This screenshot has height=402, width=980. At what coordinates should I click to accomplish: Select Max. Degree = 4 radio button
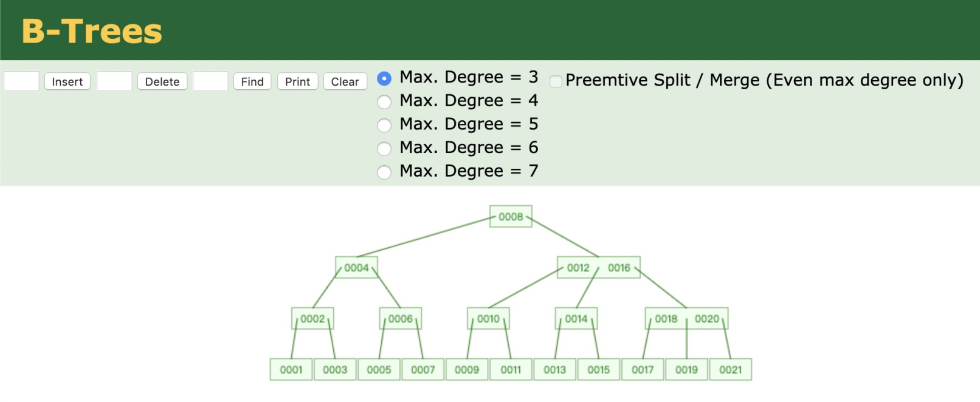384,102
